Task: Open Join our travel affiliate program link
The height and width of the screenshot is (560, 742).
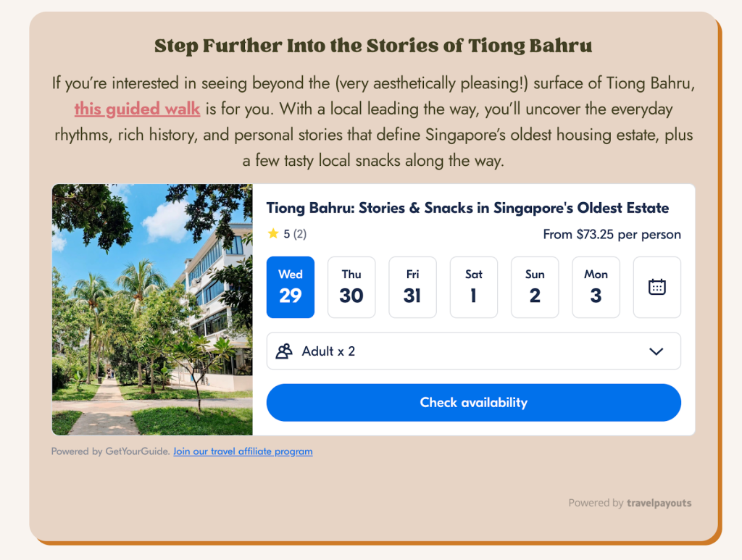Action: [243, 451]
